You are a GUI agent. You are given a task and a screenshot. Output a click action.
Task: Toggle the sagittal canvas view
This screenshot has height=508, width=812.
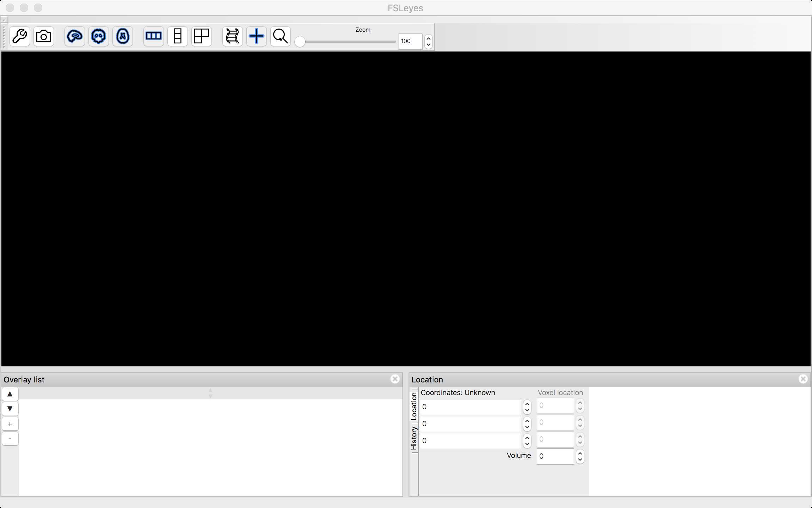[75, 36]
